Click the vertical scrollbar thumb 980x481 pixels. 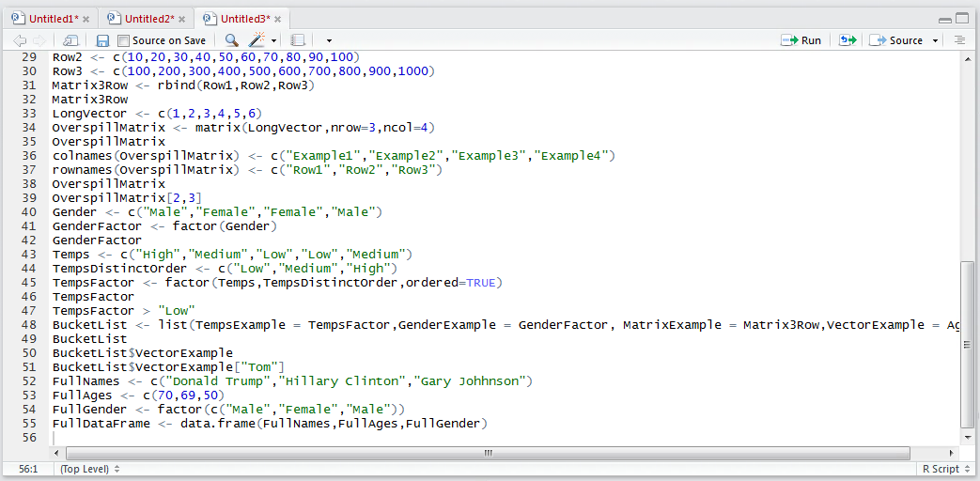point(966,345)
